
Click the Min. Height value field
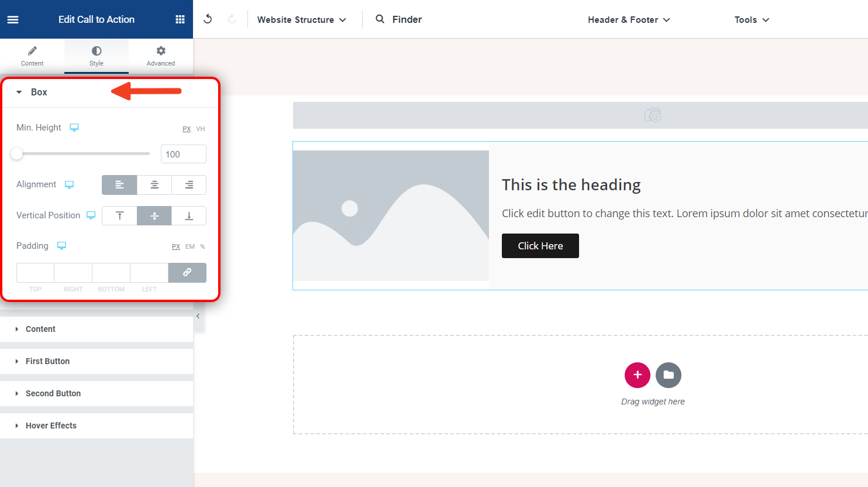click(184, 154)
